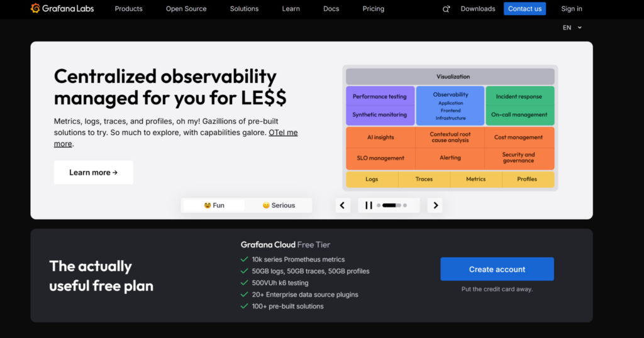Screen dimensions: 644x338
Task: Open the EN language dropdown
Action: click(572, 28)
